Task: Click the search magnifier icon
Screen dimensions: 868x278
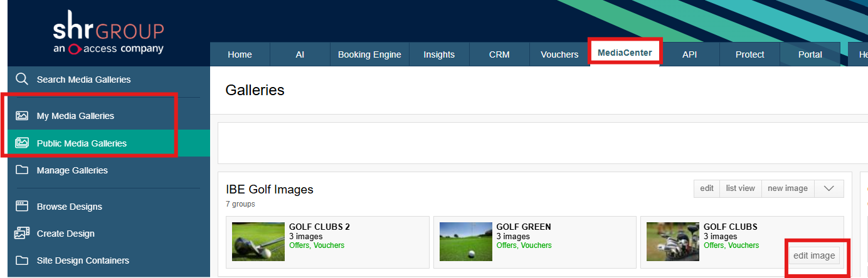Action: pyautogui.click(x=22, y=79)
